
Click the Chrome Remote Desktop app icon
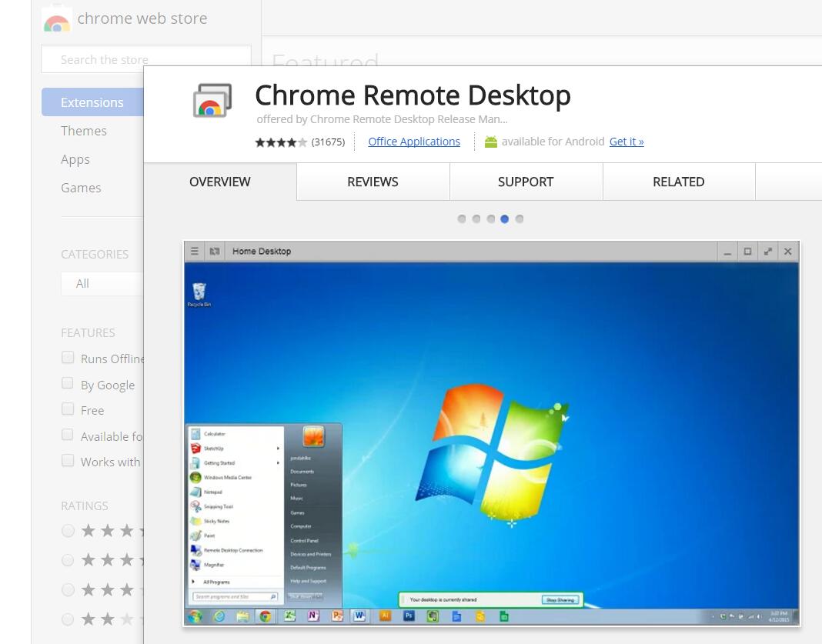[x=212, y=100]
